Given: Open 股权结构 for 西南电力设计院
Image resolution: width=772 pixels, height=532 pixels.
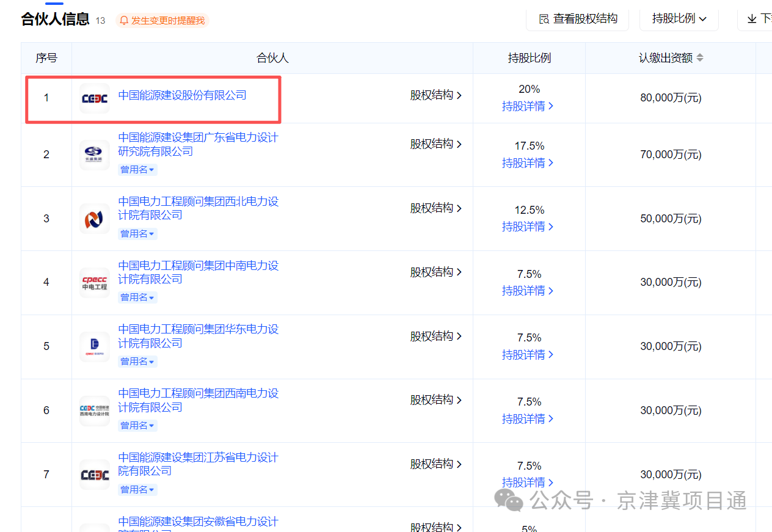Looking at the screenshot, I should (436, 400).
